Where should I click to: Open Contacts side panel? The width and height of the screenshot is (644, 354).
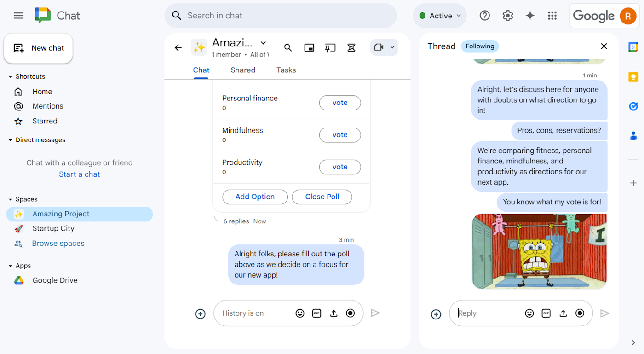tap(633, 136)
